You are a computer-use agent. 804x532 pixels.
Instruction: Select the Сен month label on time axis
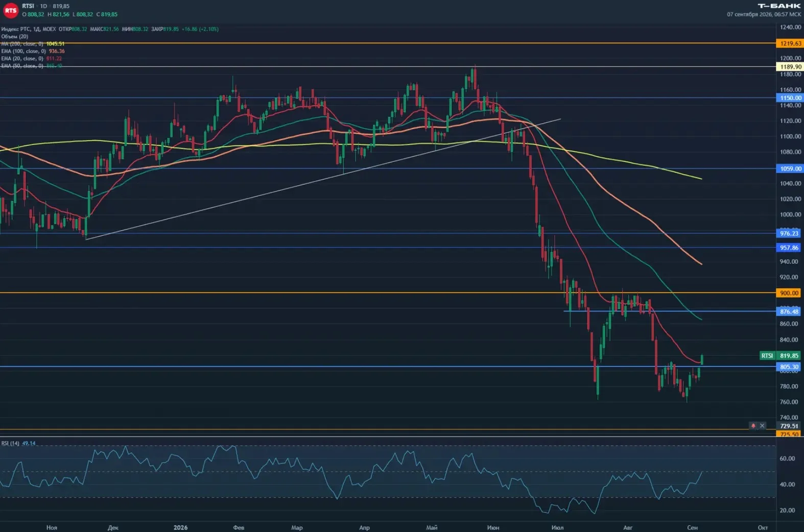[x=692, y=527]
